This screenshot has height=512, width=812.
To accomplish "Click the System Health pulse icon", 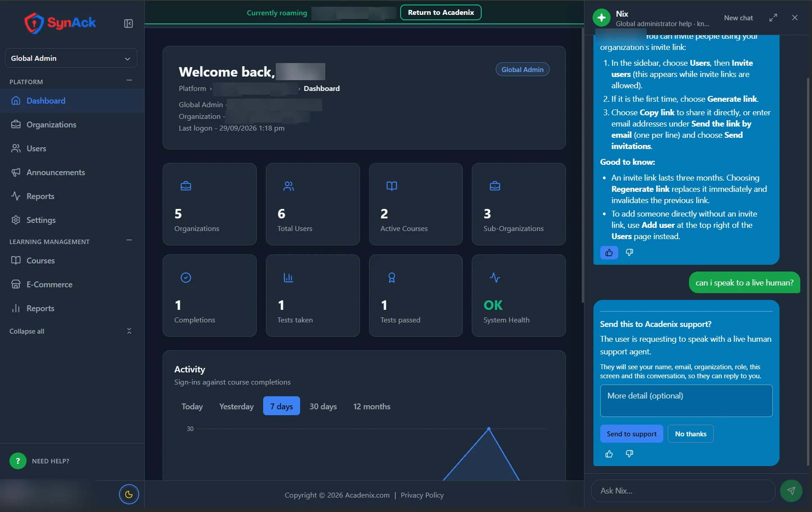I will [495, 277].
